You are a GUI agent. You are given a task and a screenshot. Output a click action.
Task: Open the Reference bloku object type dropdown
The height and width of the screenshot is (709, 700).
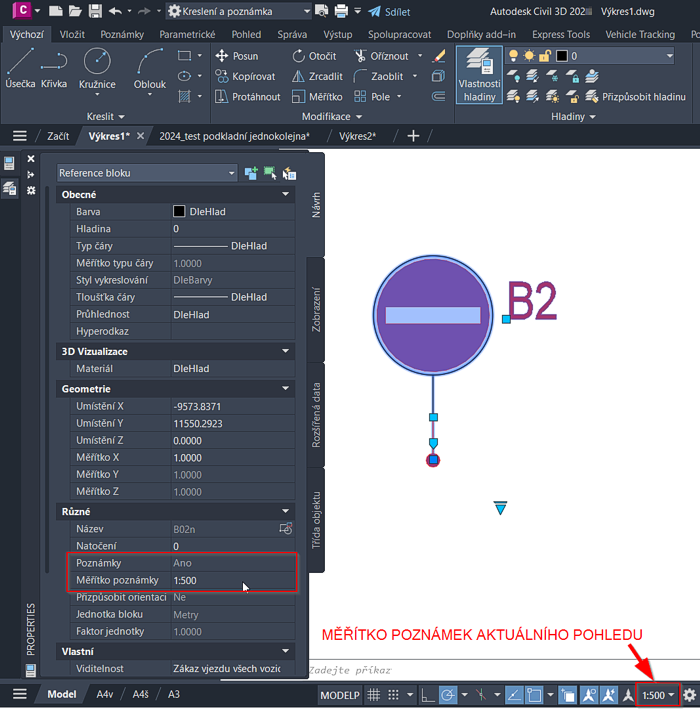(147, 173)
